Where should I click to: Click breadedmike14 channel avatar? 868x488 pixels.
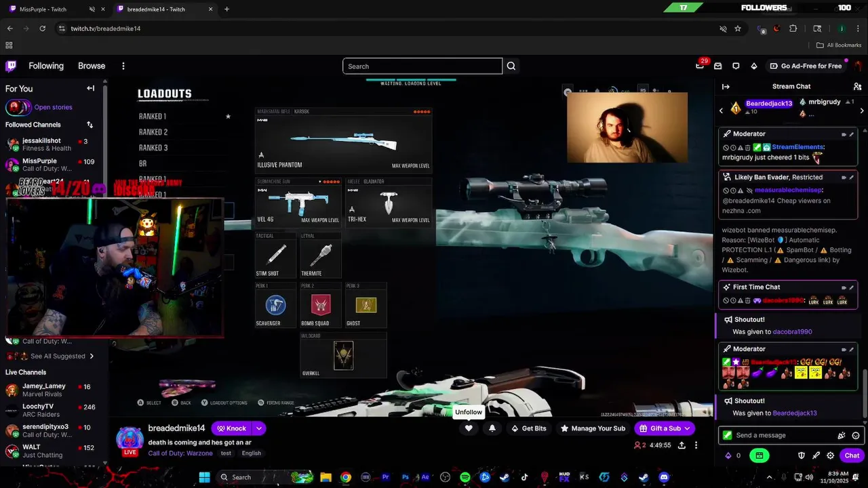129,439
